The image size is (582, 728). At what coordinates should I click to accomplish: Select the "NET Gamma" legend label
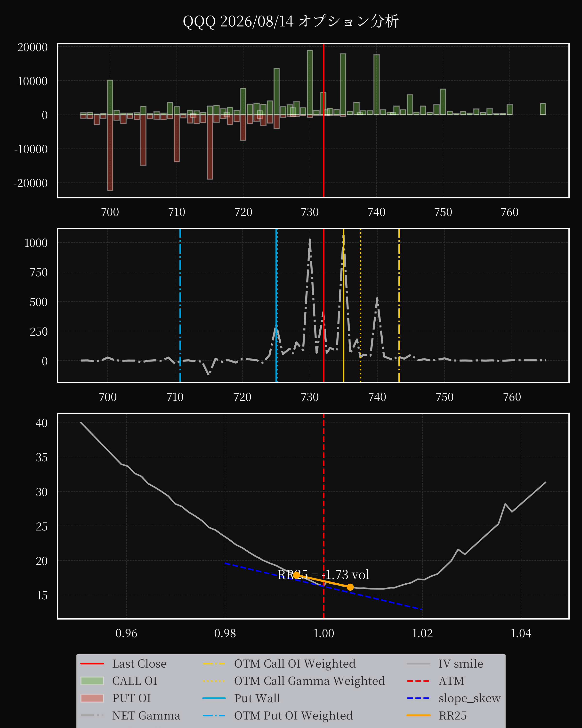pos(146,716)
